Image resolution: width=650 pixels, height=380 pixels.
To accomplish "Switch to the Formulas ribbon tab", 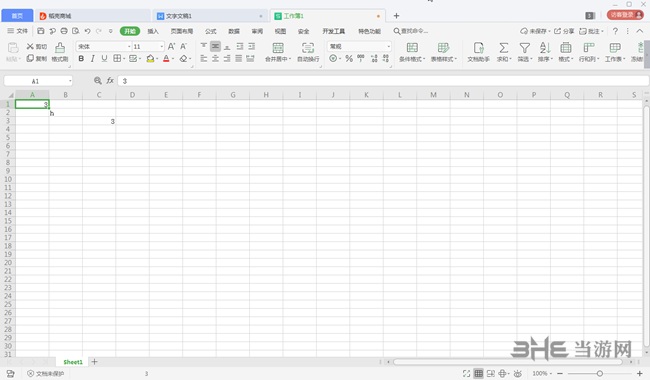I will click(211, 31).
